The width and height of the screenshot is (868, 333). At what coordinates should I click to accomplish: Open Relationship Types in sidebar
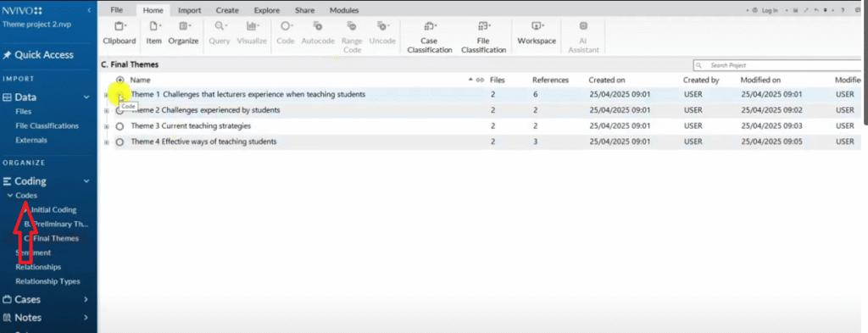pos(47,281)
